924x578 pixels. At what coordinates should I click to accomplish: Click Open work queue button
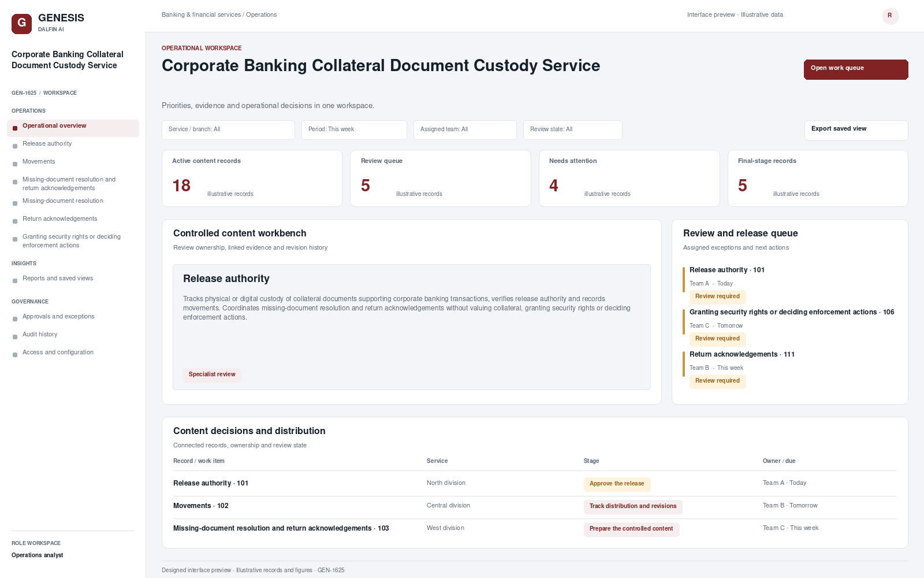(856, 69)
